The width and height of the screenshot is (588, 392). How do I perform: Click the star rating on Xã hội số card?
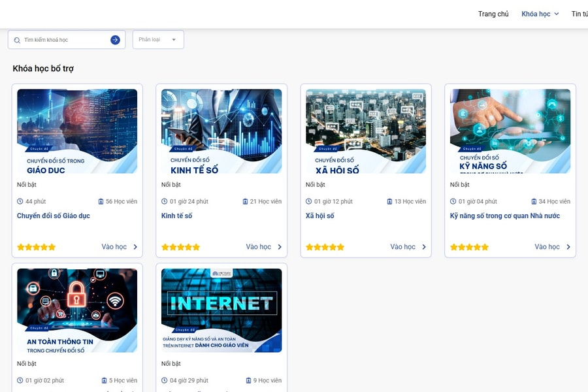[325, 247]
